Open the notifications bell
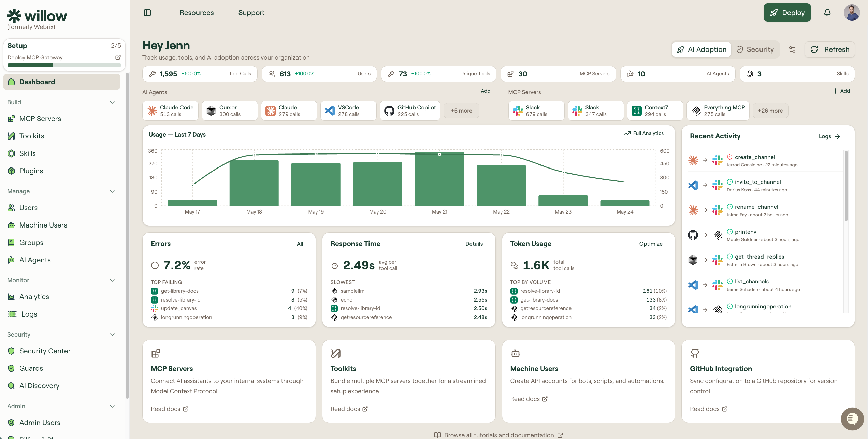 point(827,13)
